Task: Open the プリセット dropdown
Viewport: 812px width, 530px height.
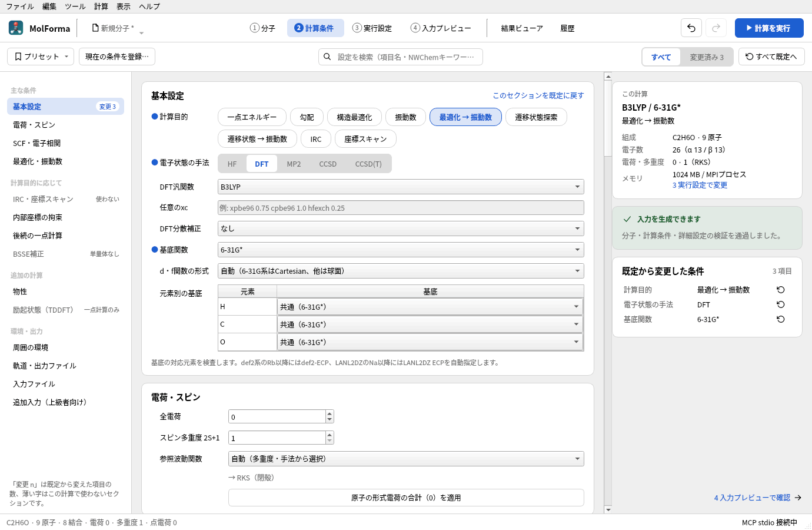Action: 41,57
